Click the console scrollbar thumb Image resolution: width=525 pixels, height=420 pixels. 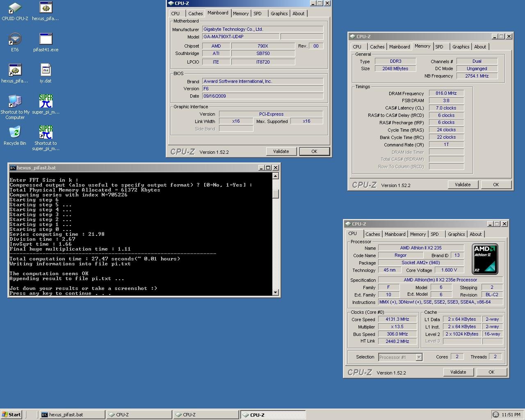coord(276,194)
